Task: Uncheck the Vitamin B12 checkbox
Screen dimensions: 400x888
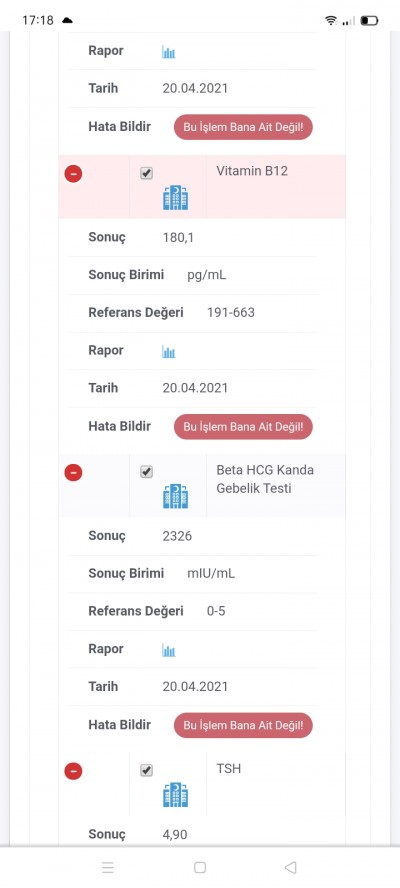Action: click(x=146, y=173)
